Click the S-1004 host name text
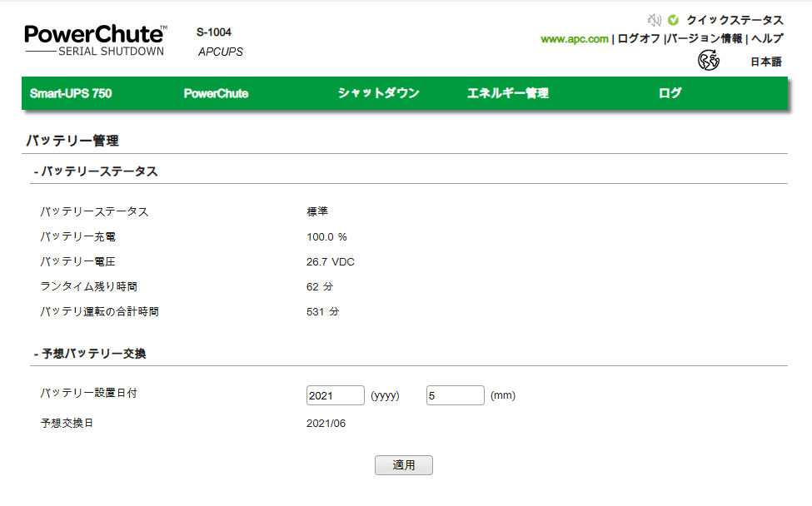Viewport: 812px width, 506px height. [x=214, y=32]
